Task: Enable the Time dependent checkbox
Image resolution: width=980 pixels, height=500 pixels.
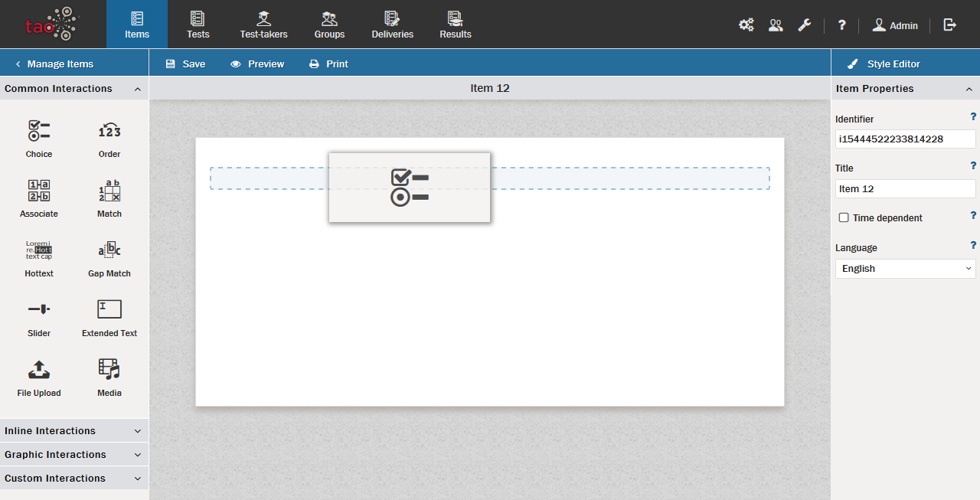Action: [x=844, y=217]
